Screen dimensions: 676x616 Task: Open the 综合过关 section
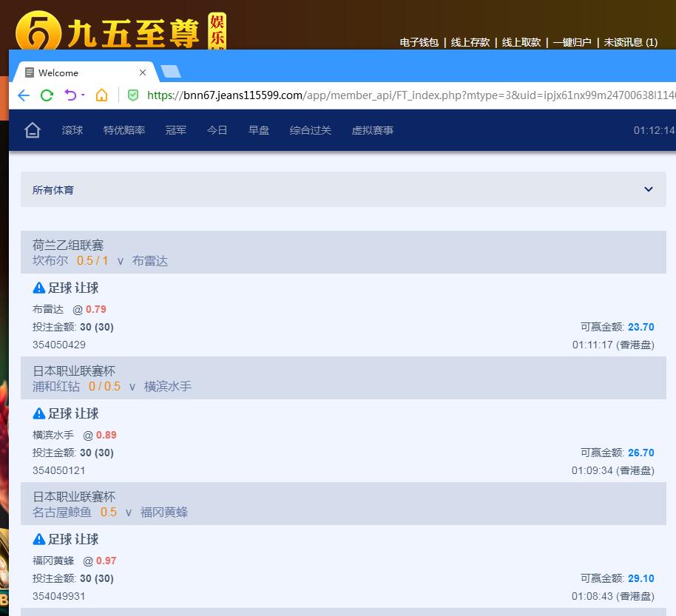point(311,130)
